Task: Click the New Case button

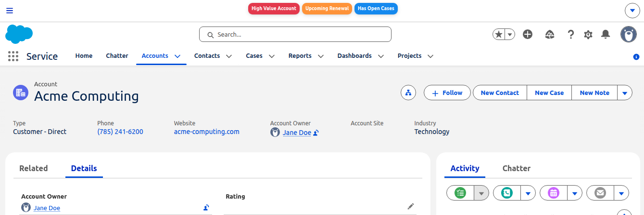Action: pos(549,93)
